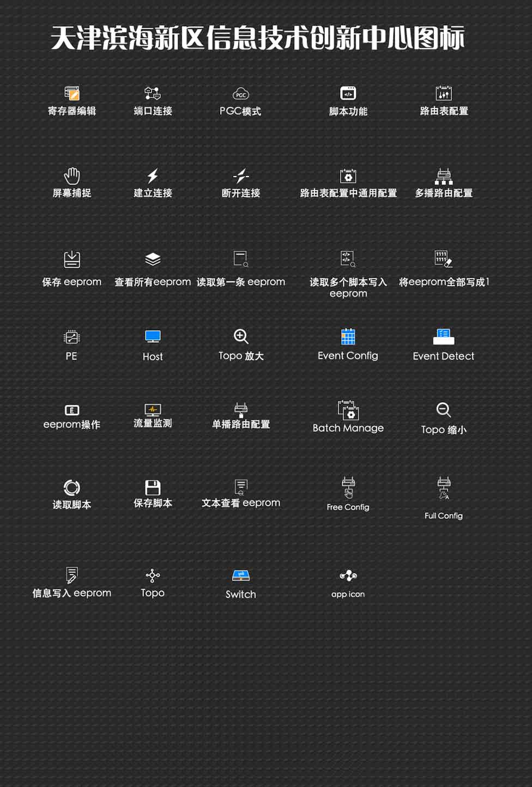Screen dimensions: 532x787
Task: Zoom out with Topo 缩小 magnifier icon
Action: [444, 410]
